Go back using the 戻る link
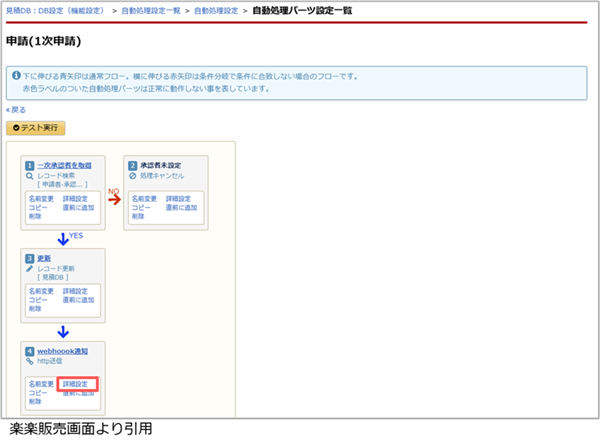The image size is (600, 440). (x=16, y=109)
